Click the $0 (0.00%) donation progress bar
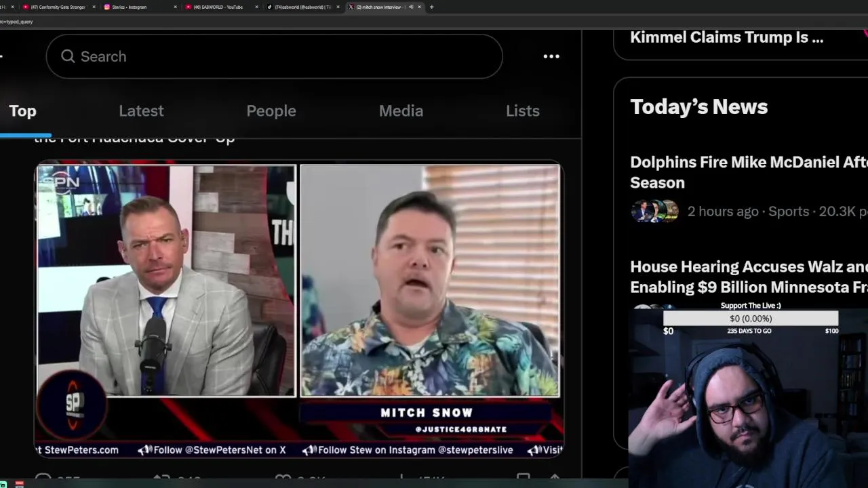The width and height of the screenshot is (868, 488). point(751,319)
